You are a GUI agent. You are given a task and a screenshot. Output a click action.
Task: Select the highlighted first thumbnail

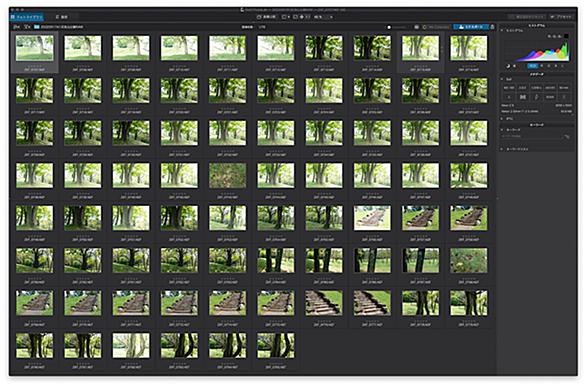click(x=34, y=48)
